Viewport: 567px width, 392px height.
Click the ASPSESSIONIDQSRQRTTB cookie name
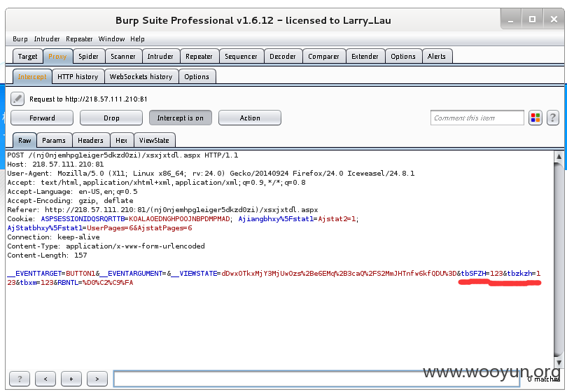click(x=83, y=219)
